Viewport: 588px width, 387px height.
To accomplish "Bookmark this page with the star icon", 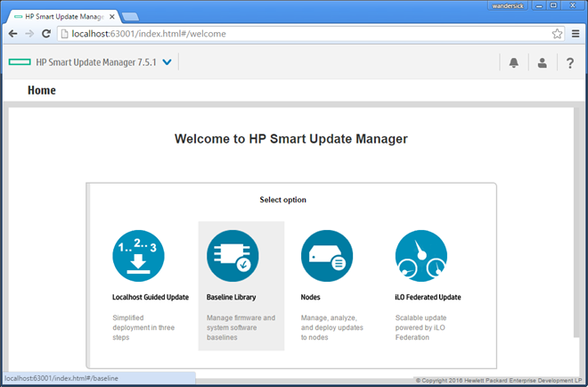I will point(557,34).
